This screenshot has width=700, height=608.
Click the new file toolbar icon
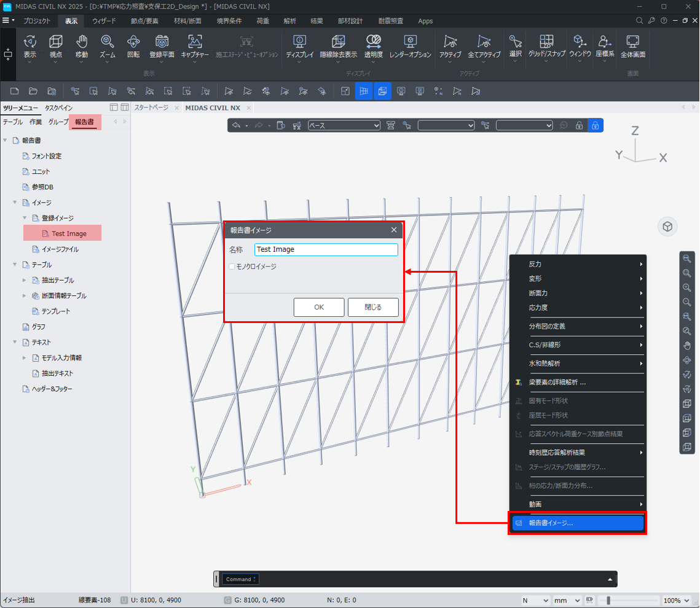click(x=14, y=91)
